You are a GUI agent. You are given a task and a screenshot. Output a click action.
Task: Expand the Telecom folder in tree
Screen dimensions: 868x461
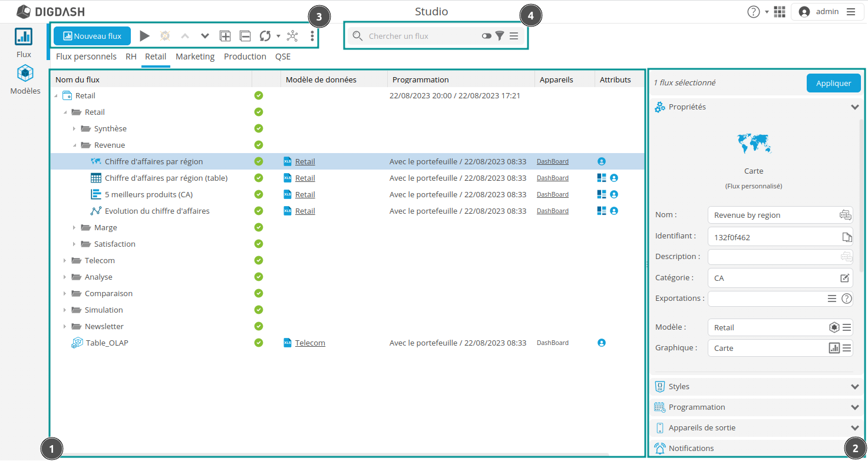pos(65,261)
